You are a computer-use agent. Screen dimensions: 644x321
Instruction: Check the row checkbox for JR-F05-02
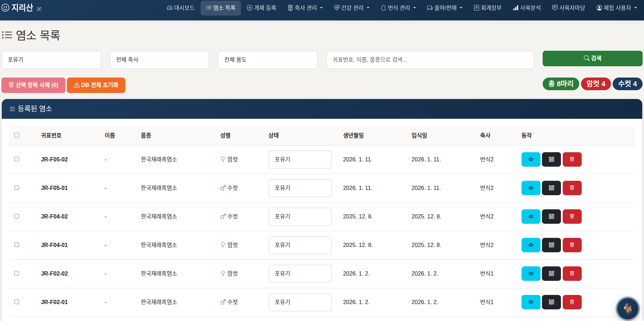[17, 159]
